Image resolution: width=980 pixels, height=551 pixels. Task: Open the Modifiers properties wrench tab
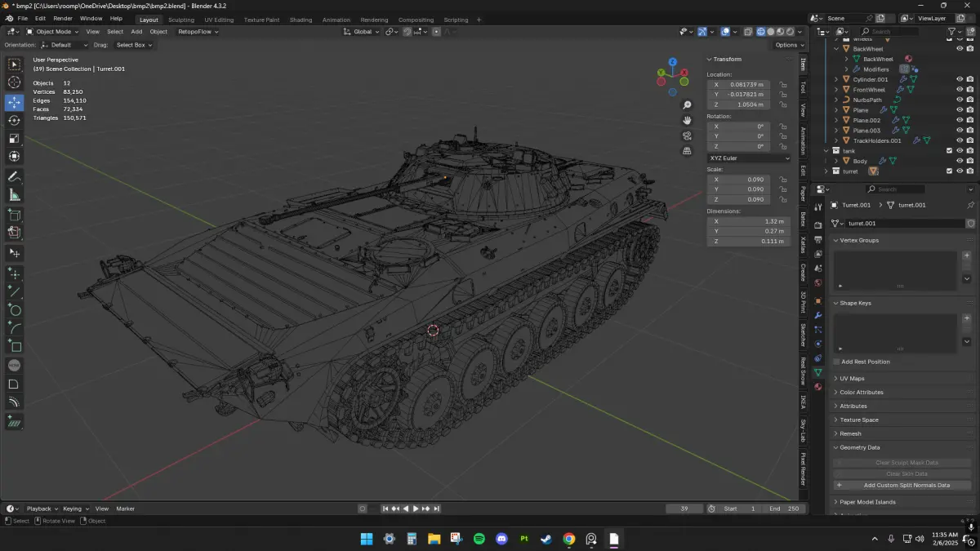[x=818, y=315]
